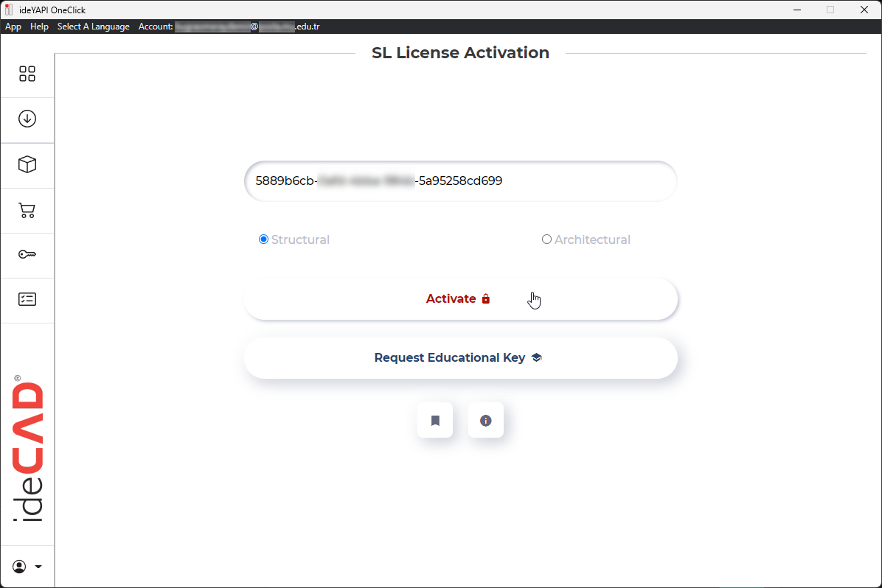The width and height of the screenshot is (882, 588).
Task: Open the dashboard grid icon in sidebar
Action: (x=27, y=74)
